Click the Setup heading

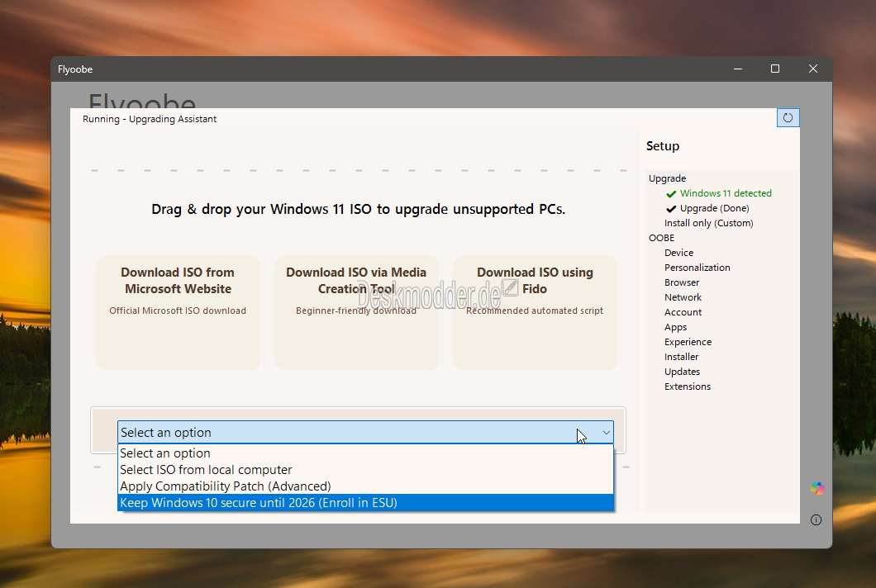[663, 145]
